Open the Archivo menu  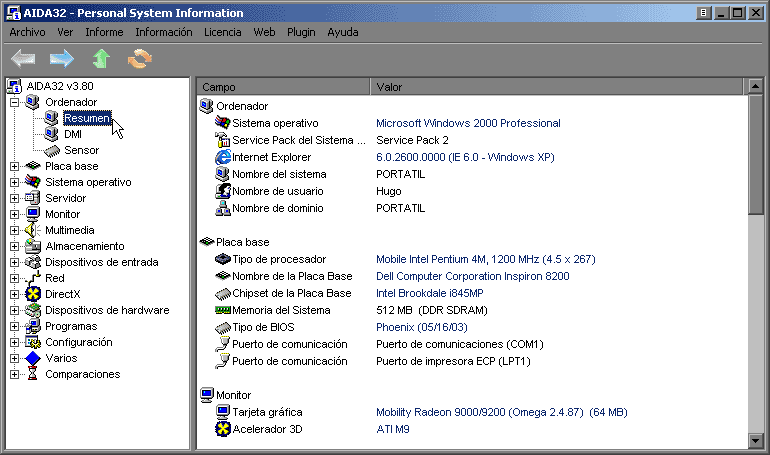point(28,32)
